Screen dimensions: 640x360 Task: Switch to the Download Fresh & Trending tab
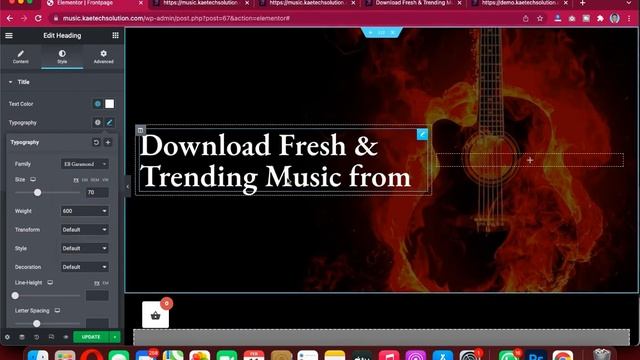pyautogui.click(x=413, y=3)
